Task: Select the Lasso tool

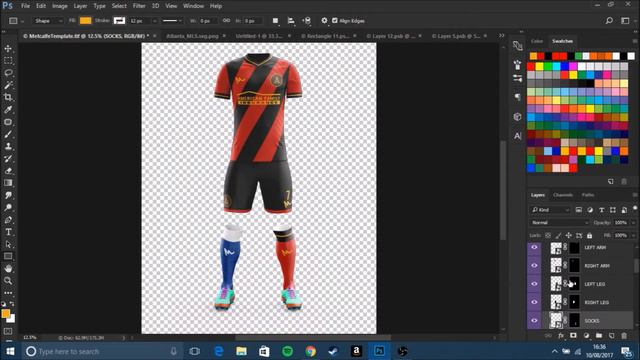Action: (x=8, y=73)
